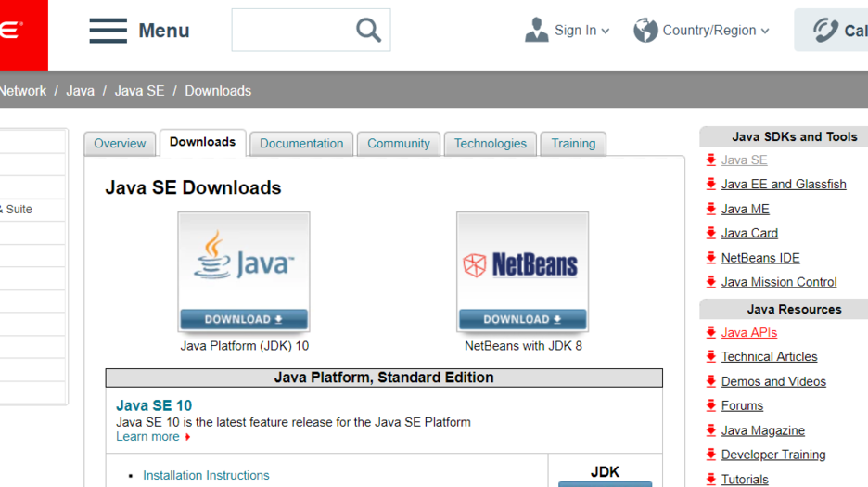
Task: Open the Demos and Videos link
Action: pos(774,381)
